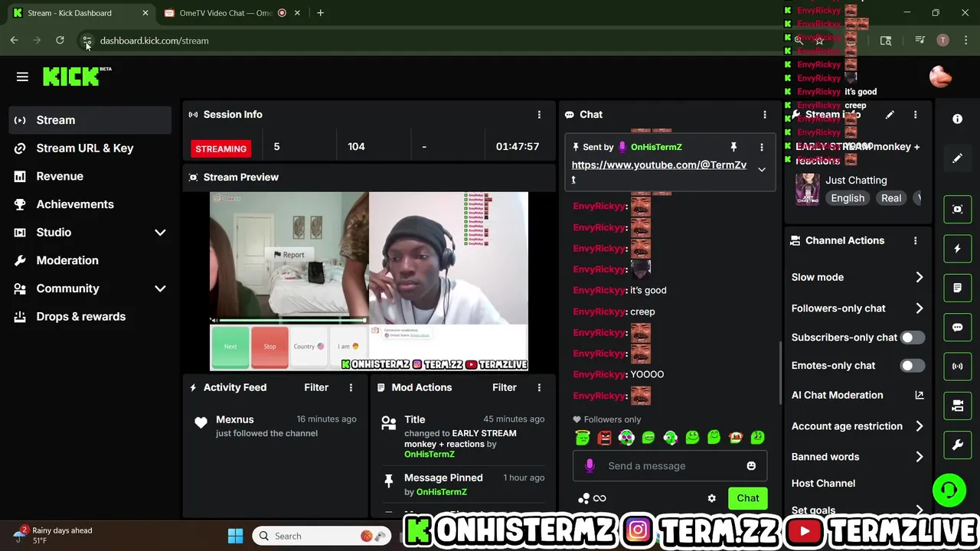
Task: Click the channel points bubbles icon
Action: (x=584, y=499)
